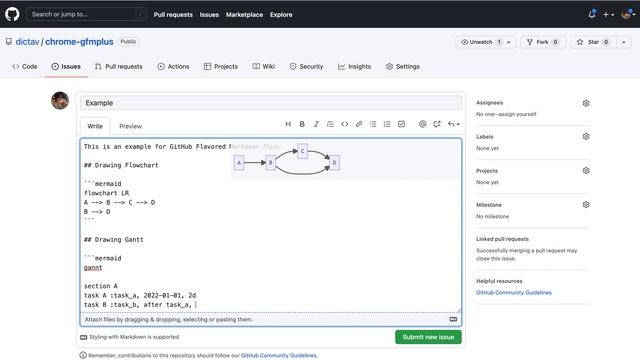Open the dictav owner link

27,42
